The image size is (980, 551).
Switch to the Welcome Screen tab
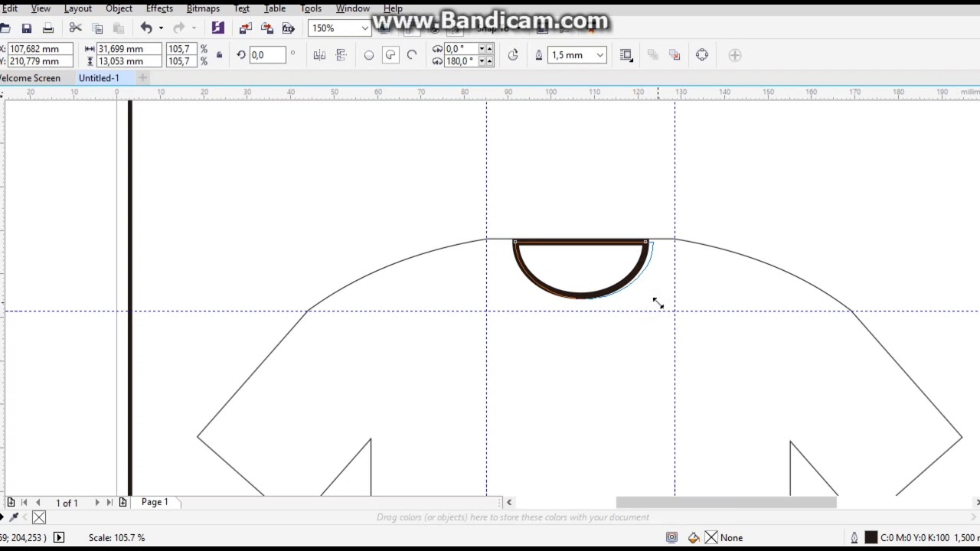tap(30, 78)
